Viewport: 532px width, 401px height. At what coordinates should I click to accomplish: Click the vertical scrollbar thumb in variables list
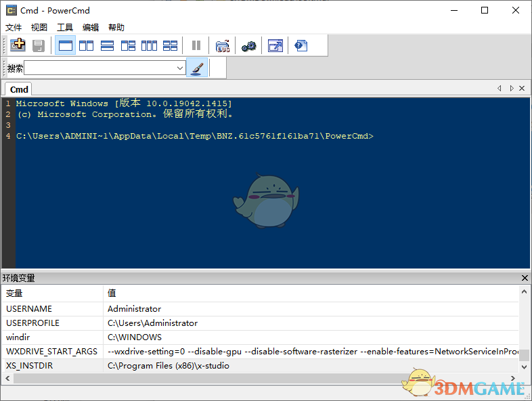[x=524, y=355]
